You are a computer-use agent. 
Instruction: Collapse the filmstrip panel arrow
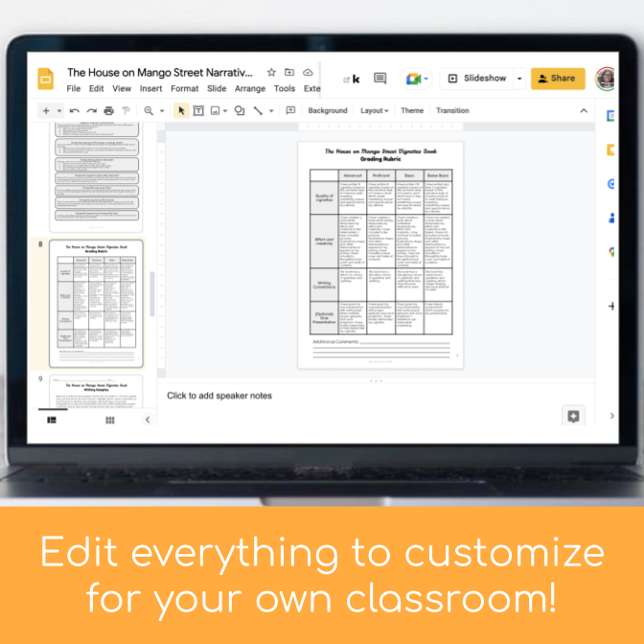click(x=147, y=420)
